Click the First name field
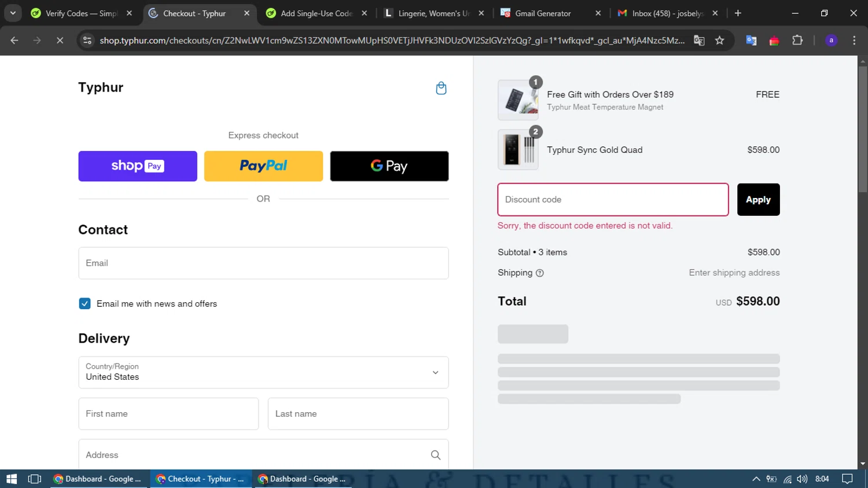 click(x=168, y=414)
